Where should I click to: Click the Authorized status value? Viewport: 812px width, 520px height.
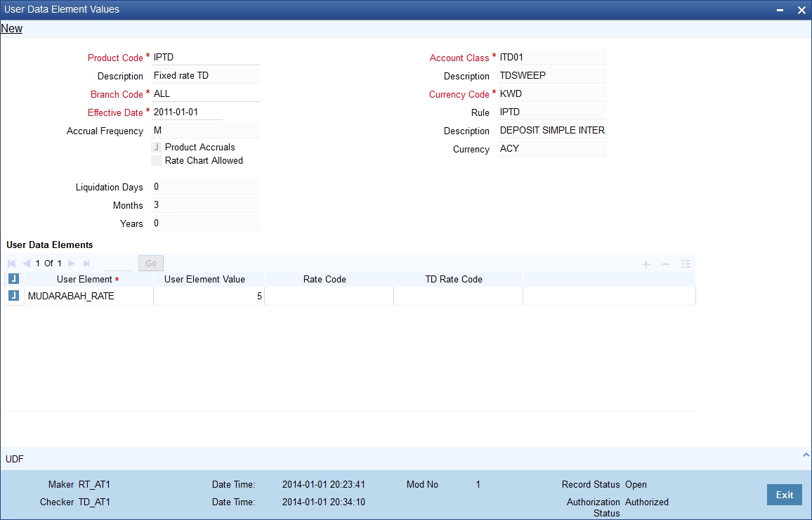(x=647, y=502)
